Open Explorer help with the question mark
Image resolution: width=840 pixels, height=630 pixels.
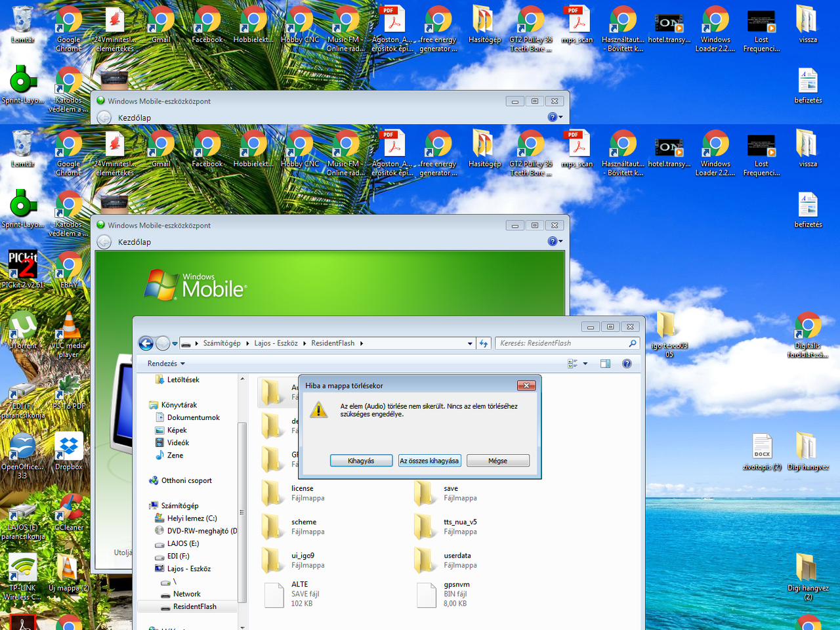(x=627, y=364)
